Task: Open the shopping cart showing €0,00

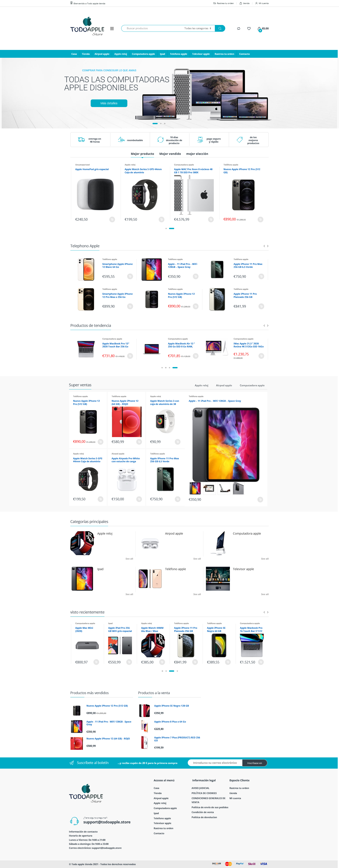Action: 263,29
